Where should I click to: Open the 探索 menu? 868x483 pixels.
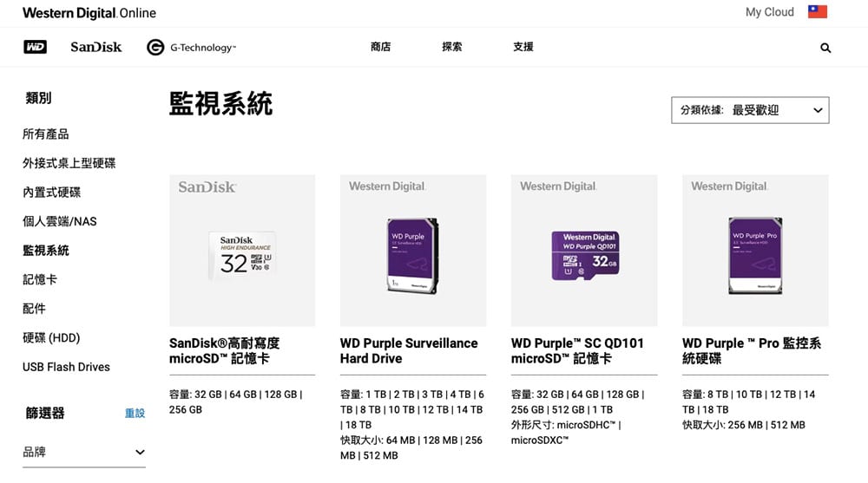pos(451,47)
